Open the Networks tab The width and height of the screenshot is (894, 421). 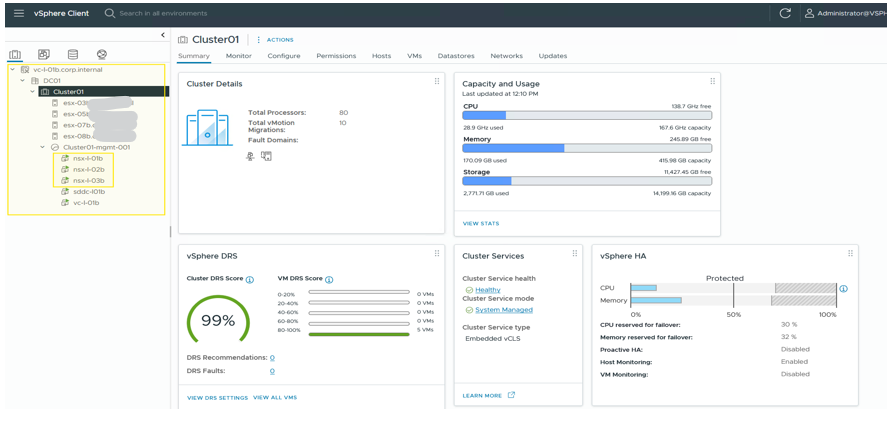coord(506,56)
